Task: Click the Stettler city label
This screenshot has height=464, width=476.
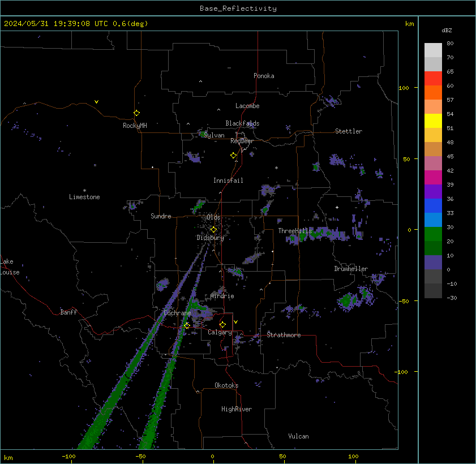Action: click(349, 131)
